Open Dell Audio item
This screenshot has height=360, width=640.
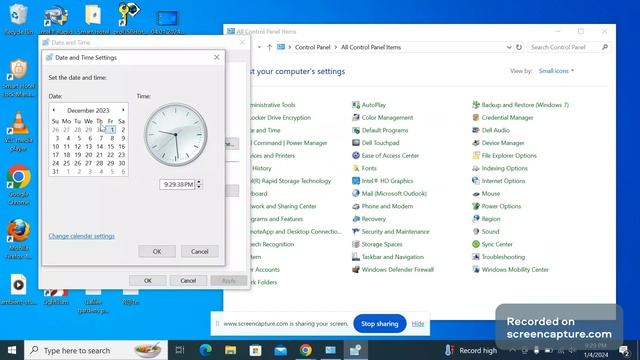click(x=491, y=130)
